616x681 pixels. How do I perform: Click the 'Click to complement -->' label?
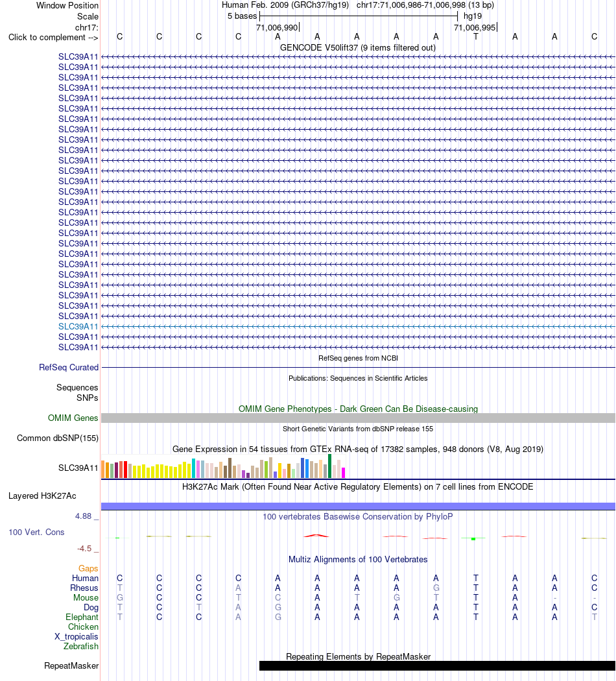[53, 38]
